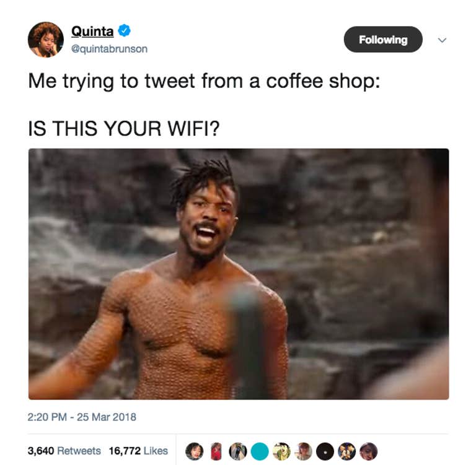Image resolution: width=476 pixels, height=465 pixels.
Task: Play the embedded waterfall GIF
Action: 239,274
